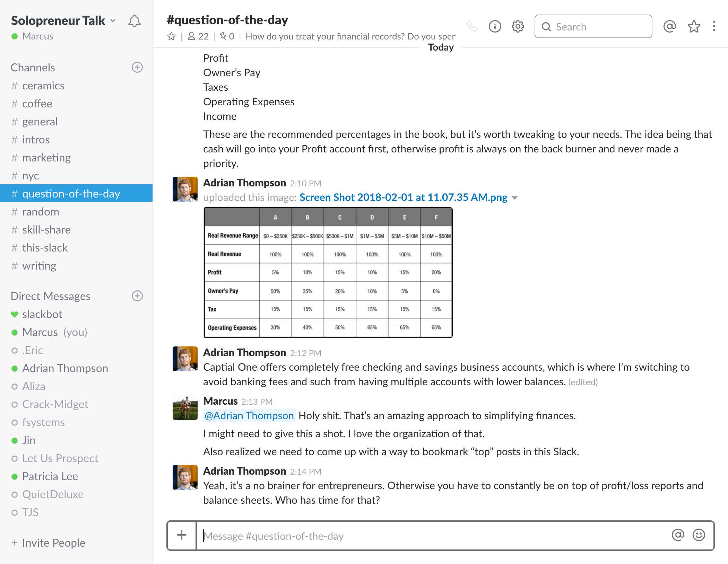Expand uploaded screenshot file options arrow
The height and width of the screenshot is (564, 728).
tap(515, 197)
